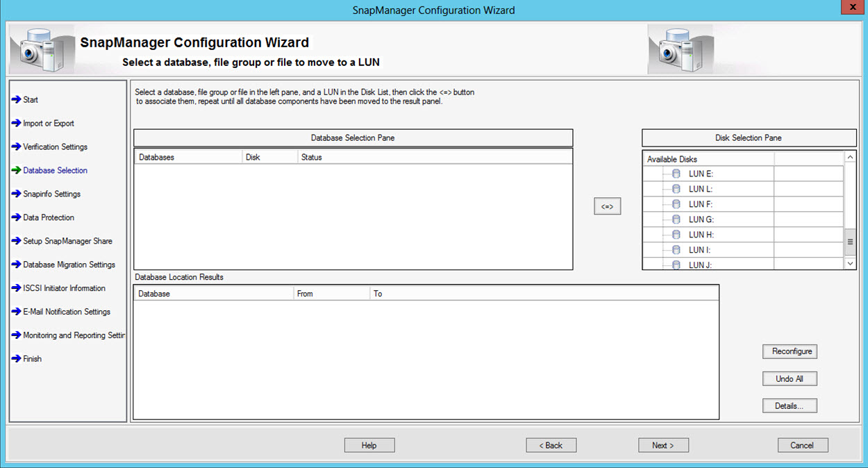The height and width of the screenshot is (468, 868).
Task: Click the Status column header
Action: point(435,157)
